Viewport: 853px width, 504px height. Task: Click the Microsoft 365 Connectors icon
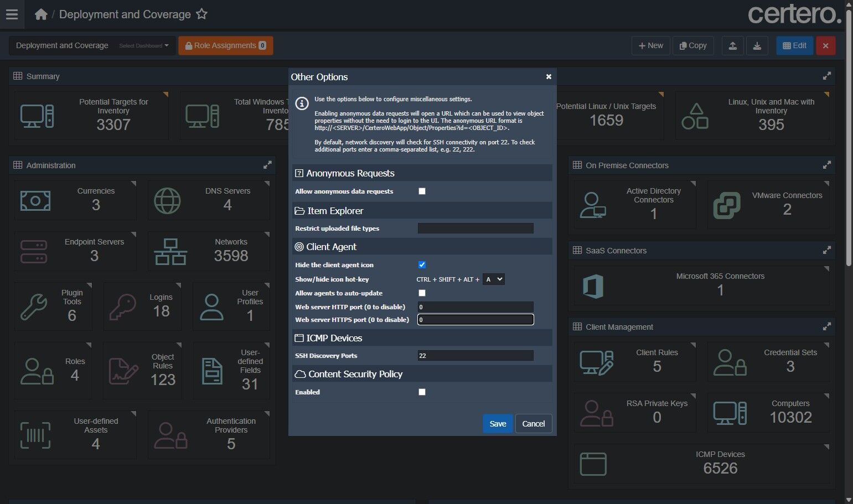[593, 287]
